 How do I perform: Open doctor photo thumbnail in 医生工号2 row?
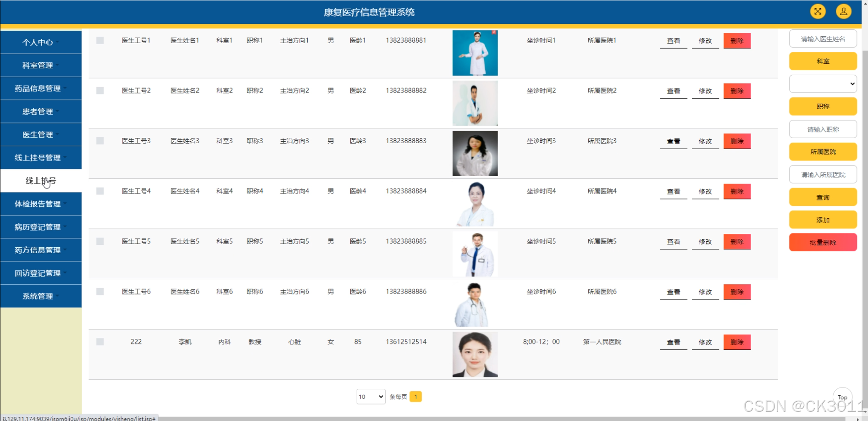click(x=475, y=103)
